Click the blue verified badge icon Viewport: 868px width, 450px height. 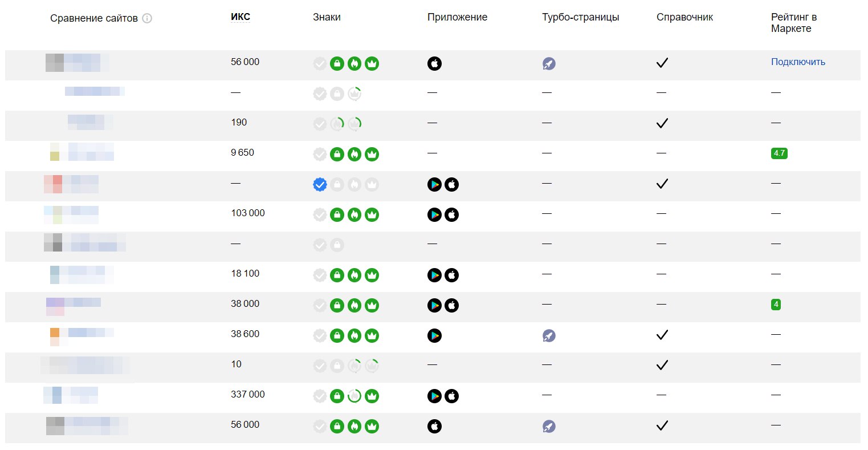[320, 184]
